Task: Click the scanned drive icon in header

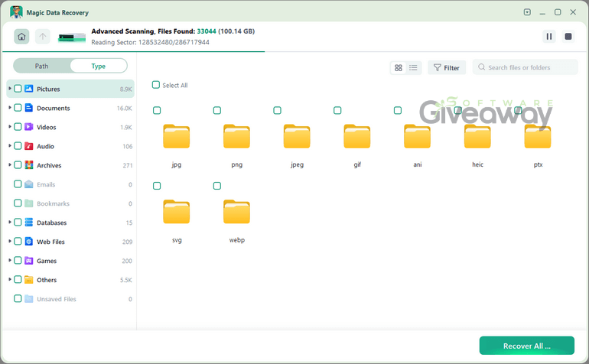Action: (72, 37)
